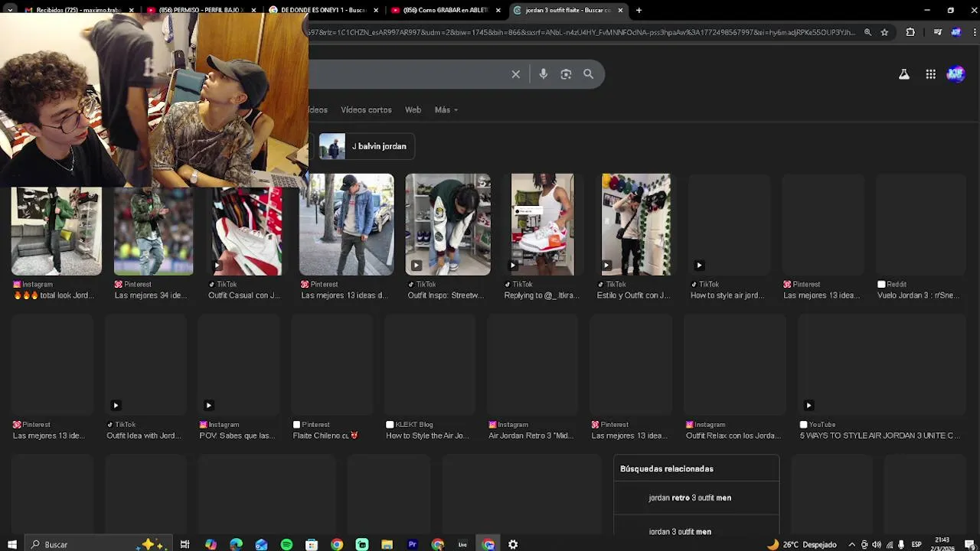
Task: Open Chrome extensions puzzle icon
Action: pyautogui.click(x=910, y=32)
